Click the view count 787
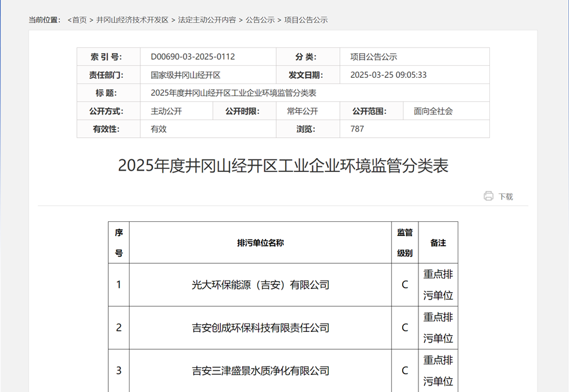The width and height of the screenshot is (569, 392). coord(357,129)
